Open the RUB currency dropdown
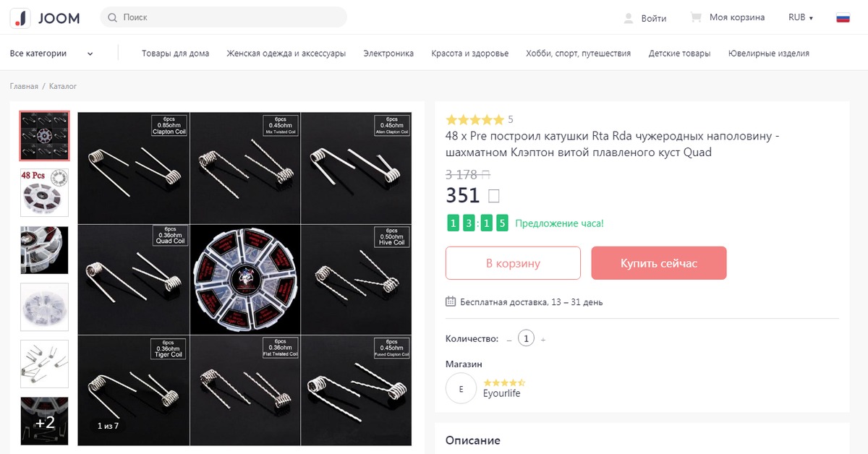Viewport: 868px width, 454px height. click(801, 18)
